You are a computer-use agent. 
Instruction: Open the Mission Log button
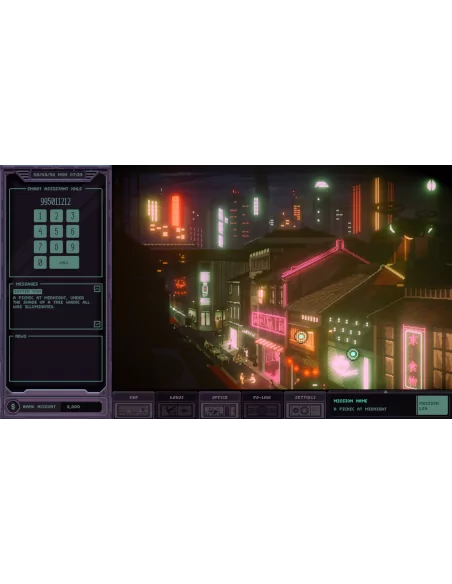click(432, 405)
